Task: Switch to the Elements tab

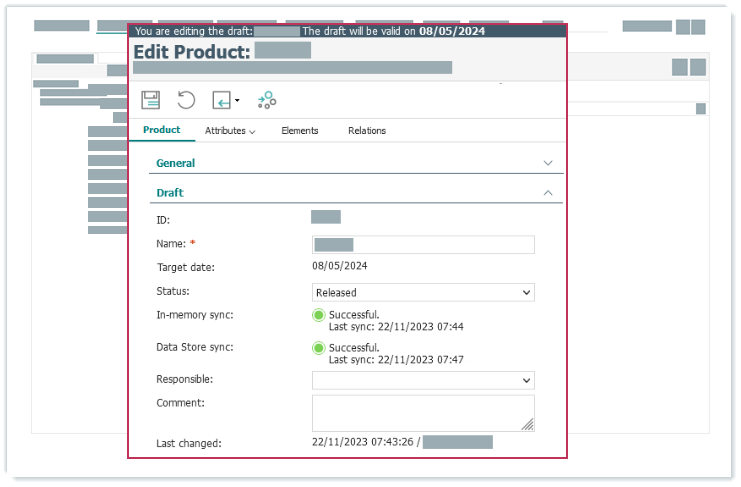Action: (x=300, y=131)
